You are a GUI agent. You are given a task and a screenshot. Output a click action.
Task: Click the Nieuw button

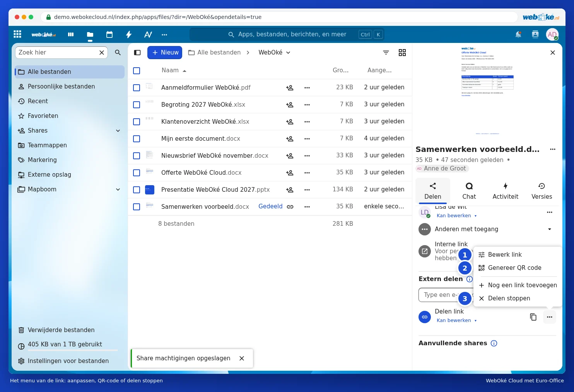pyautogui.click(x=165, y=53)
